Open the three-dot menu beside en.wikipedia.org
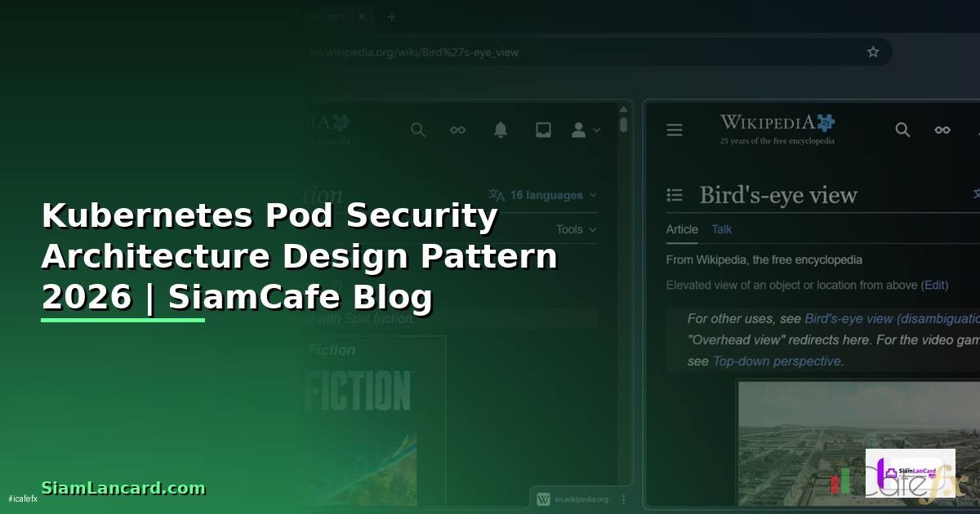980x514 pixels. tap(623, 499)
